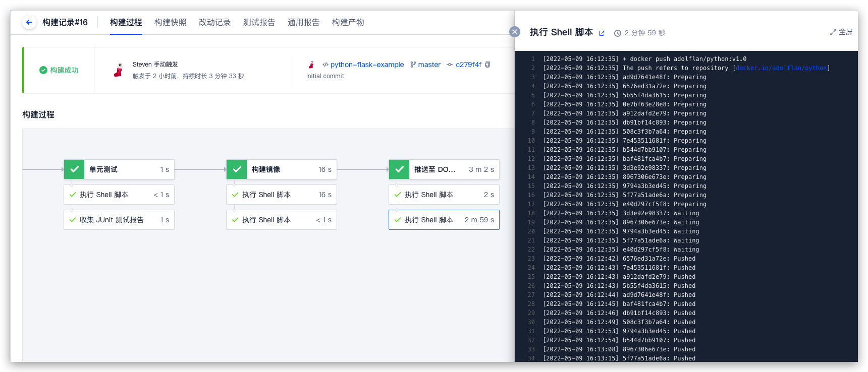This screenshot has width=868, height=372.
Task: Open the 2 s 执行 Shell 脚本 step
Action: click(x=444, y=195)
